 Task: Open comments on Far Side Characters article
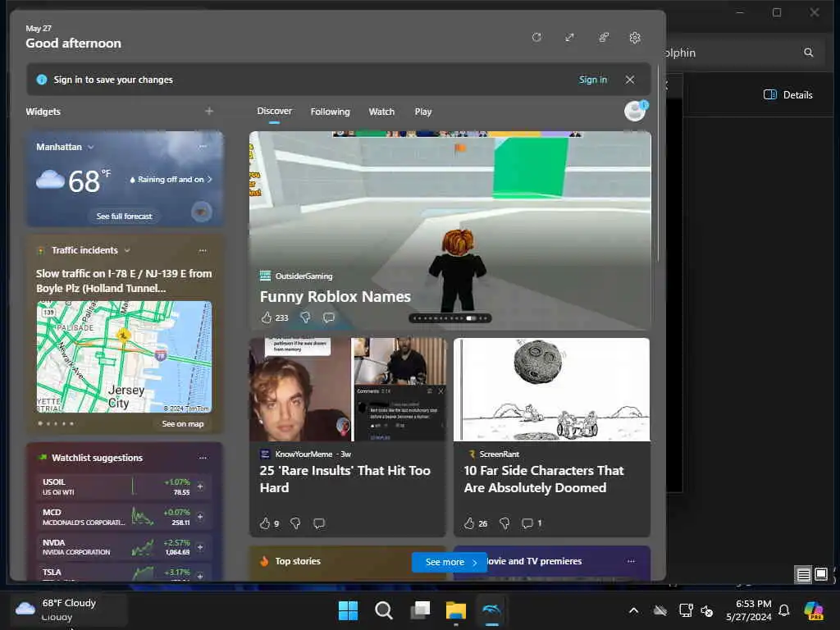[527, 523]
